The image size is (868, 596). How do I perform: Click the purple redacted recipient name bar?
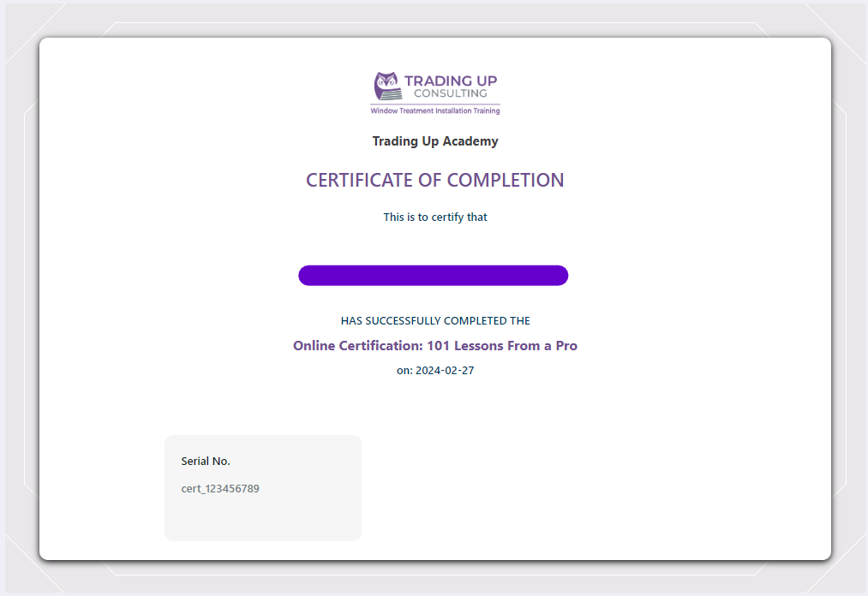click(434, 276)
